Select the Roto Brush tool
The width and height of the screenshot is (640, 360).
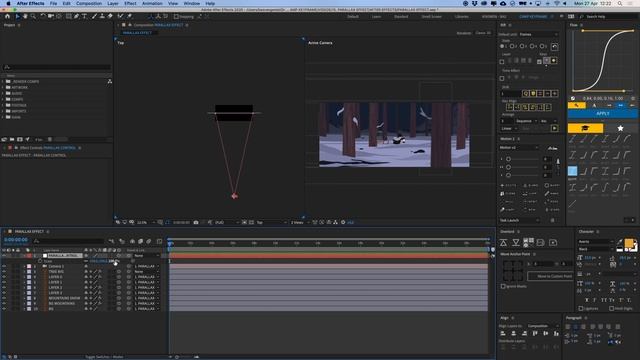120,16
